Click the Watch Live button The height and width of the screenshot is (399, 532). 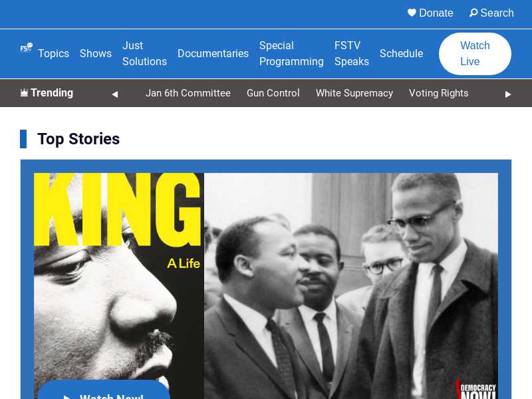[x=475, y=54]
